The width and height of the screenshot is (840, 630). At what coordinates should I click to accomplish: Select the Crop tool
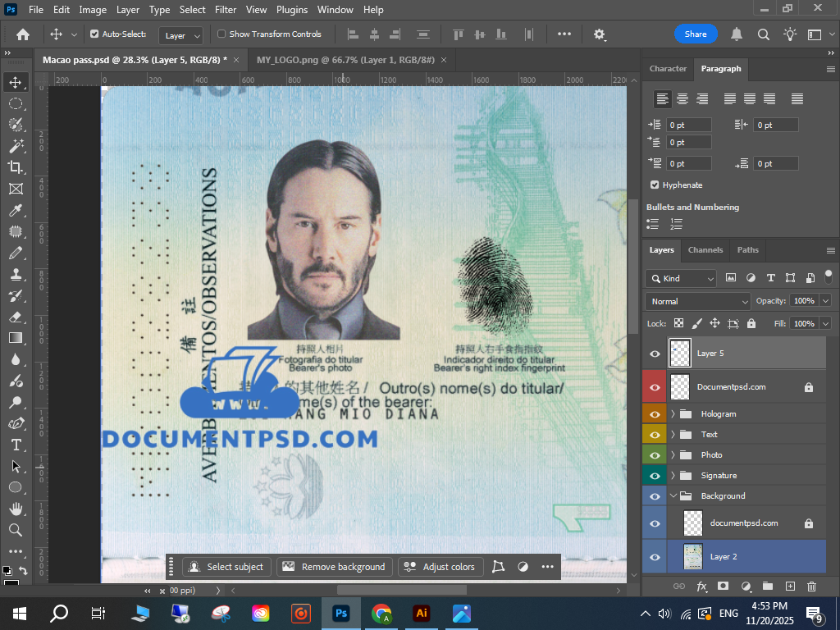16,167
